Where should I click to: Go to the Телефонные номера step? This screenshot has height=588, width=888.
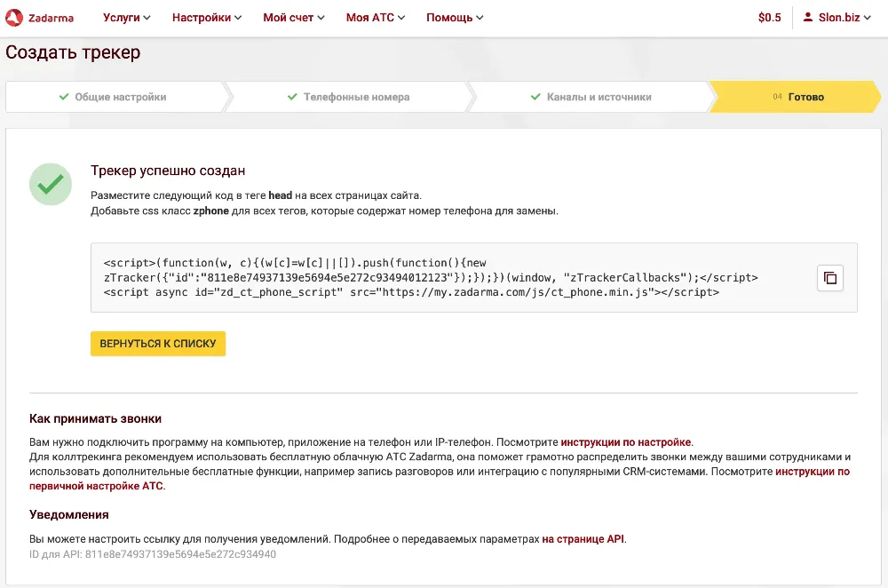pyautogui.click(x=349, y=97)
